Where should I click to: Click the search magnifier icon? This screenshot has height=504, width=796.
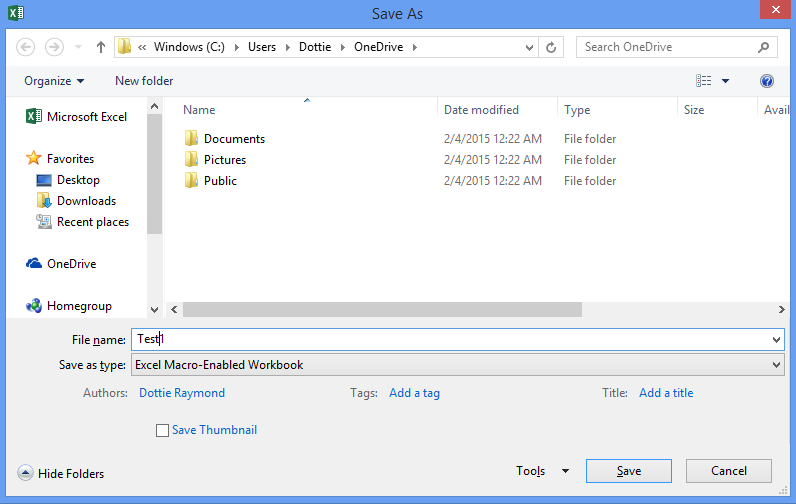[x=763, y=47]
